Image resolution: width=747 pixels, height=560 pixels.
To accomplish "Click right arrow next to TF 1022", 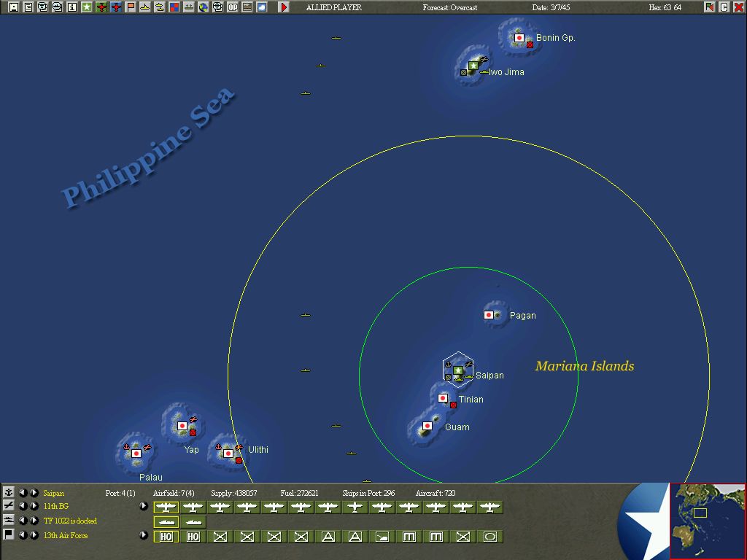I will pyautogui.click(x=34, y=520).
